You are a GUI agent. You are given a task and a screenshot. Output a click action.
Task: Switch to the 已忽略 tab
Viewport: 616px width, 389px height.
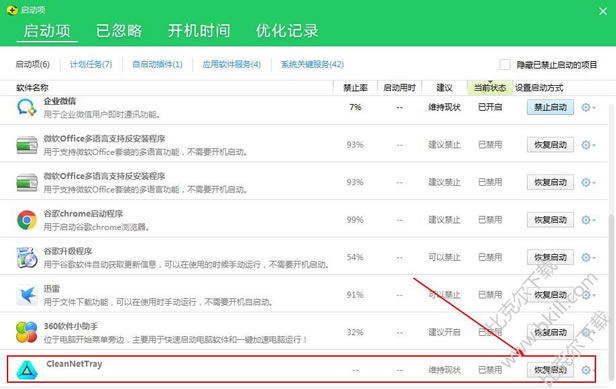coord(119,31)
